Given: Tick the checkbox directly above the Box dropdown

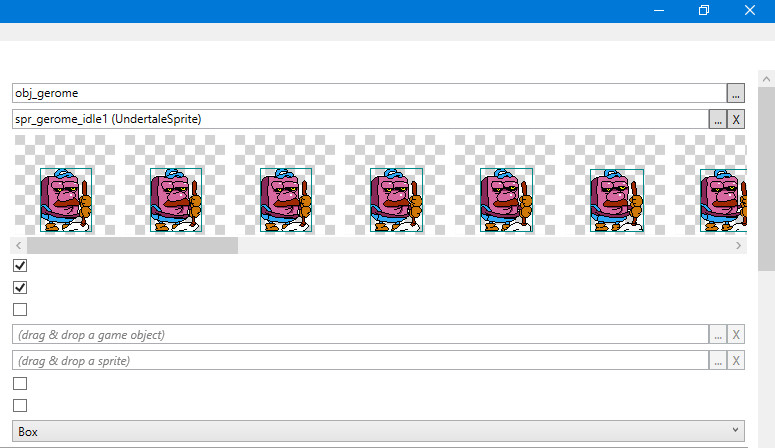Looking at the screenshot, I should point(20,406).
